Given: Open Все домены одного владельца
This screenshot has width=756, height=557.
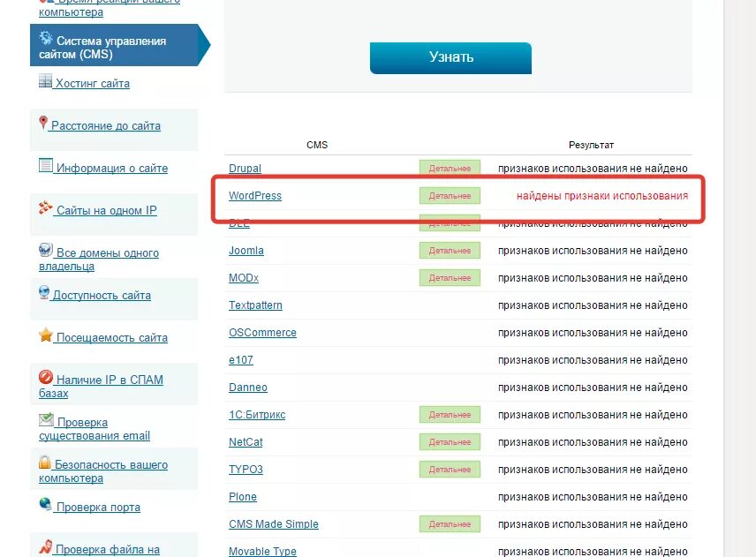Looking at the screenshot, I should 99,260.
